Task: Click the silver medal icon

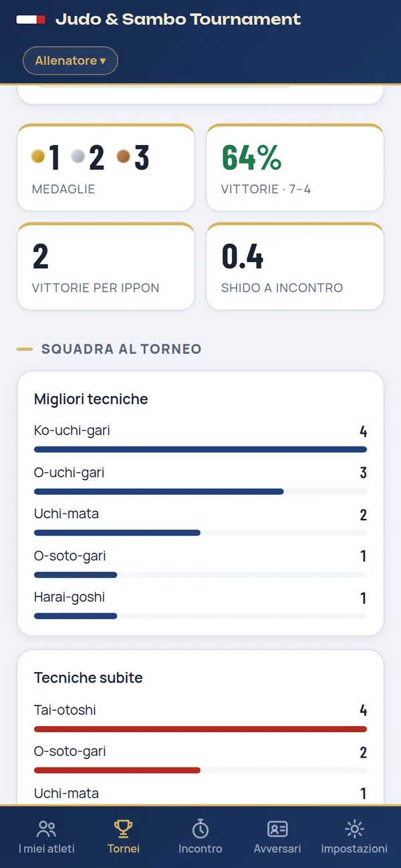Action: (79, 156)
